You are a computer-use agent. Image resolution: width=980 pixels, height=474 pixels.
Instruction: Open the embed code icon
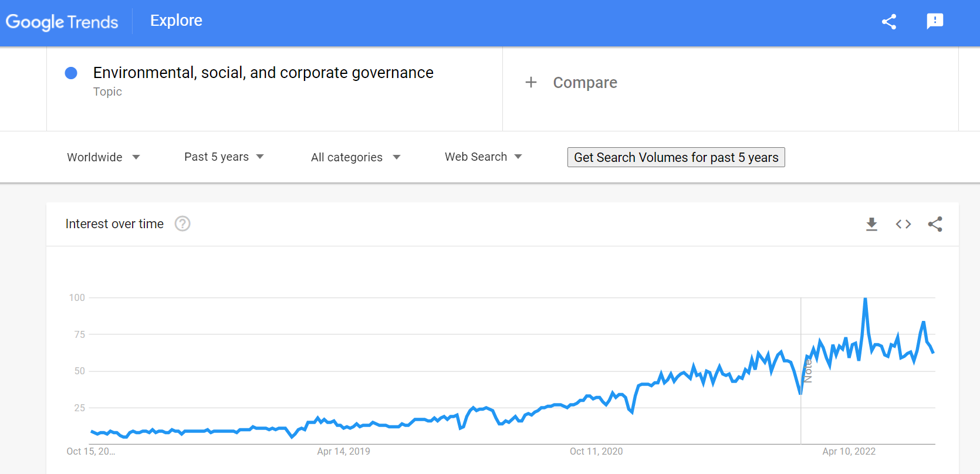coord(903,224)
